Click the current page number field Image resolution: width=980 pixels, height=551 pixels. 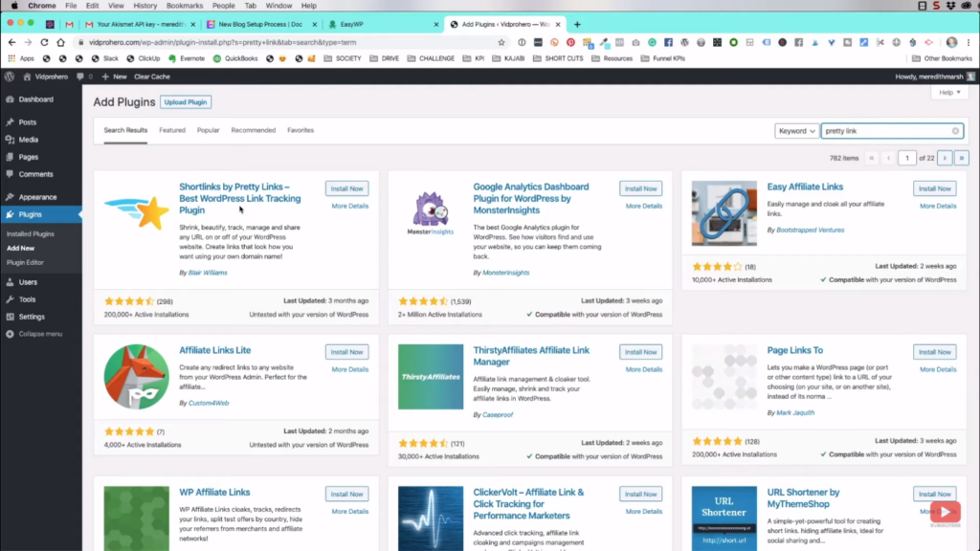(x=907, y=158)
